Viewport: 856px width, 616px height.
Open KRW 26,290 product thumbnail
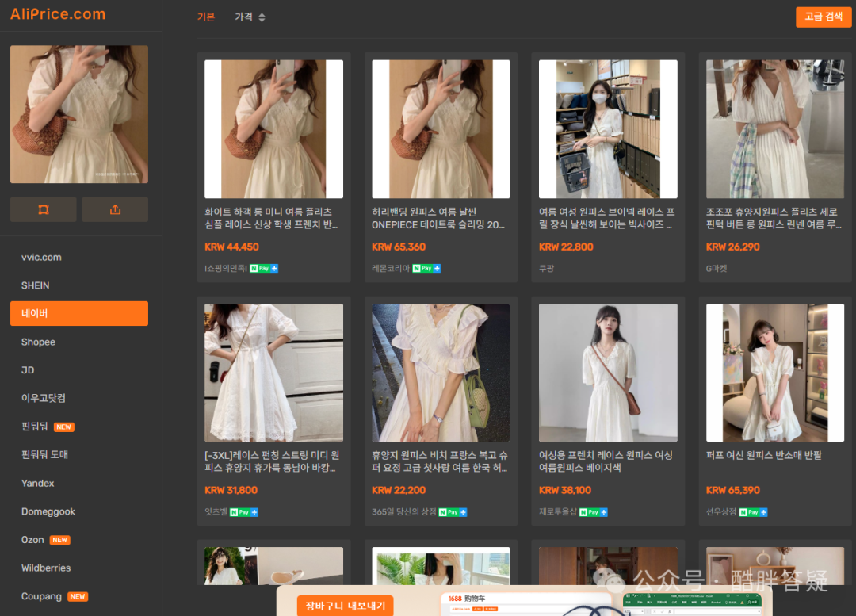(x=774, y=129)
